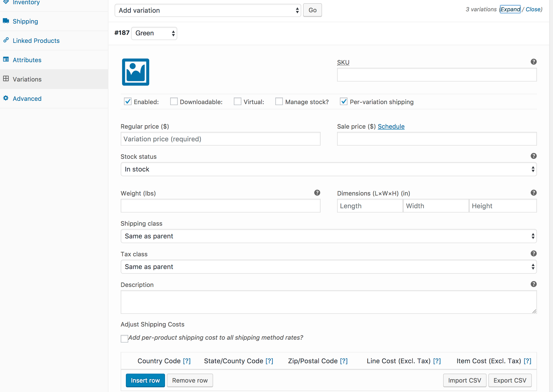Open the Stock status dropdown

point(329,169)
